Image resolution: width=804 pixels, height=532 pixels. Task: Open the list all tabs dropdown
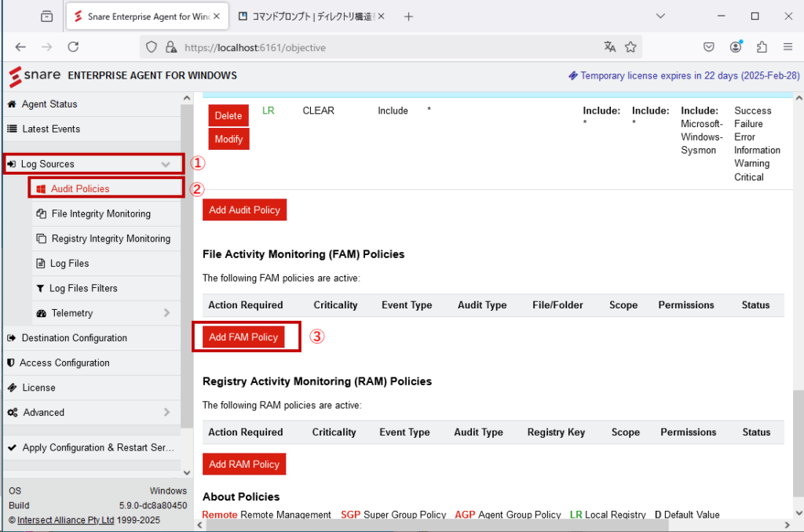tap(660, 16)
